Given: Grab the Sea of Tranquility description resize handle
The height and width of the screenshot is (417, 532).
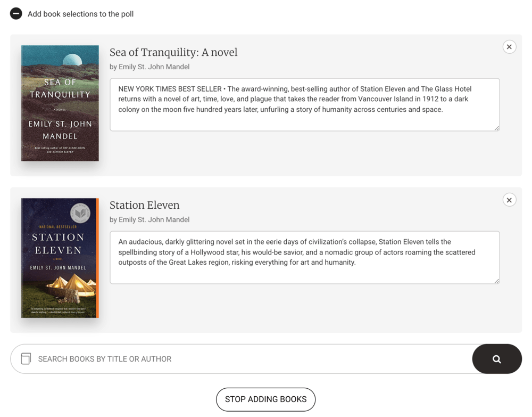Looking at the screenshot, I should pyautogui.click(x=497, y=128).
